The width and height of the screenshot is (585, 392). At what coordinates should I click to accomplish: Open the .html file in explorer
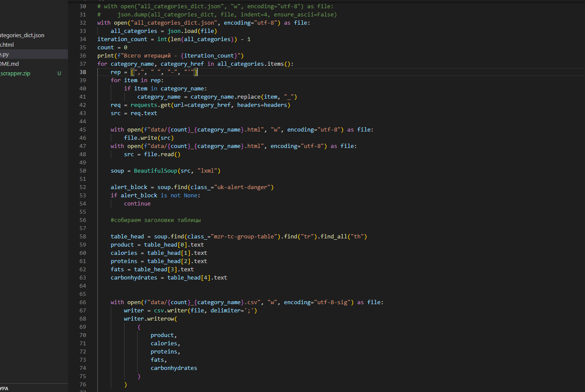(x=7, y=45)
